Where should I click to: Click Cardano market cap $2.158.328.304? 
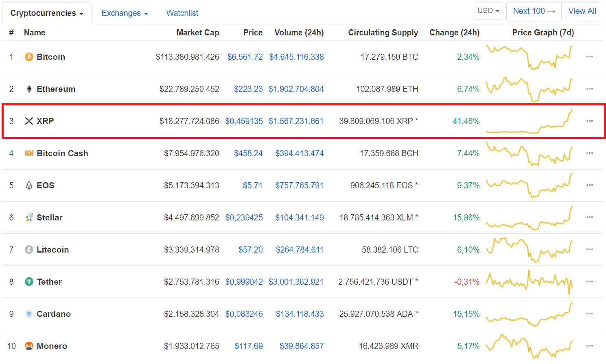tap(192, 314)
